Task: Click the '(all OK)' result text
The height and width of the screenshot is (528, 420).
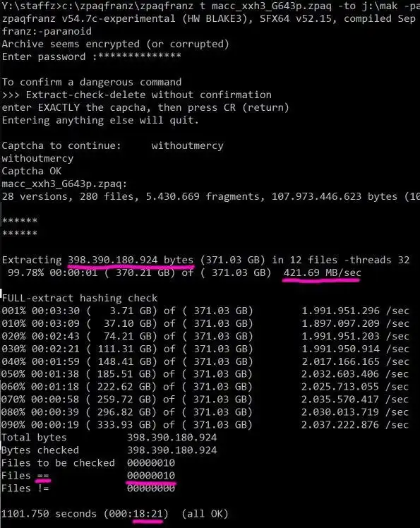Action: tap(205, 514)
